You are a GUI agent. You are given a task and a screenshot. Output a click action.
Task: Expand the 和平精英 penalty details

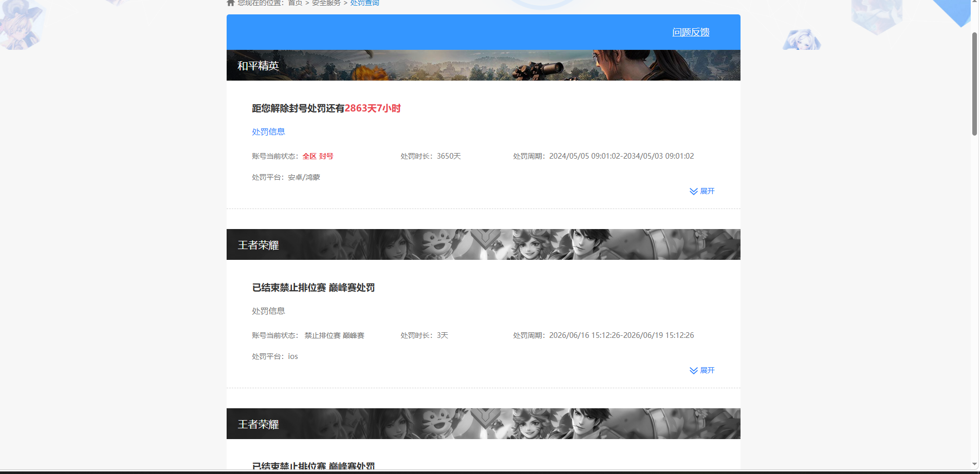[702, 191]
